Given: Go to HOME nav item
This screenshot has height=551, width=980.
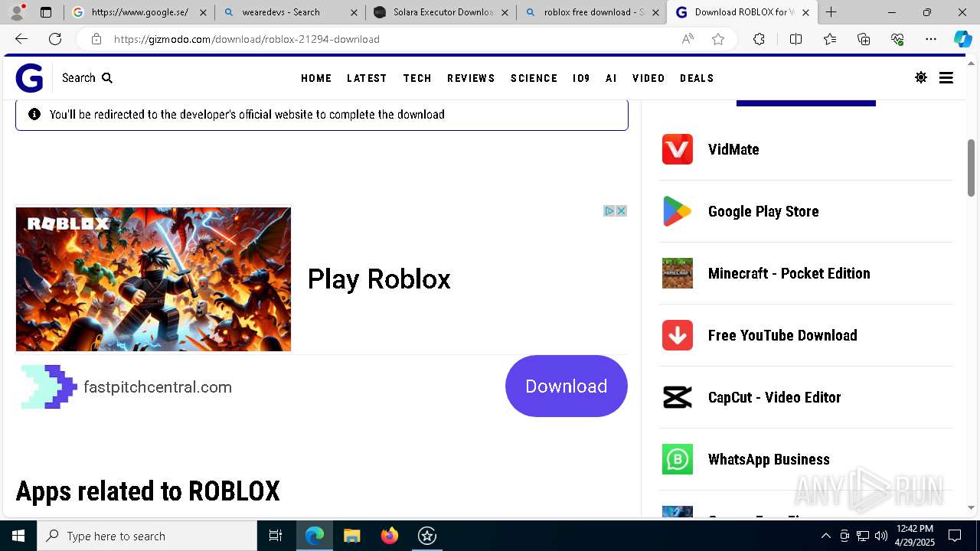Looking at the screenshot, I should pos(316,78).
